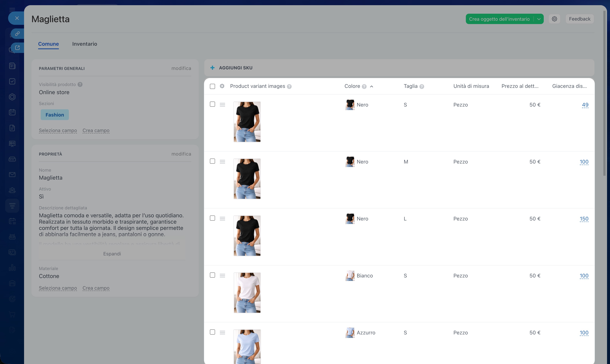Image resolution: width=610 pixels, height=364 pixels.
Task: Click the Colore column sort arrow
Action: [371, 86]
